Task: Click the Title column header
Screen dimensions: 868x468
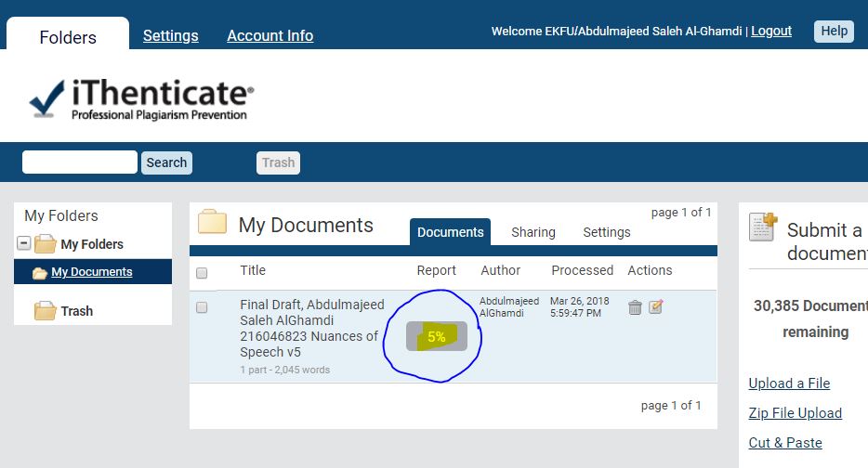Action: pyautogui.click(x=253, y=270)
